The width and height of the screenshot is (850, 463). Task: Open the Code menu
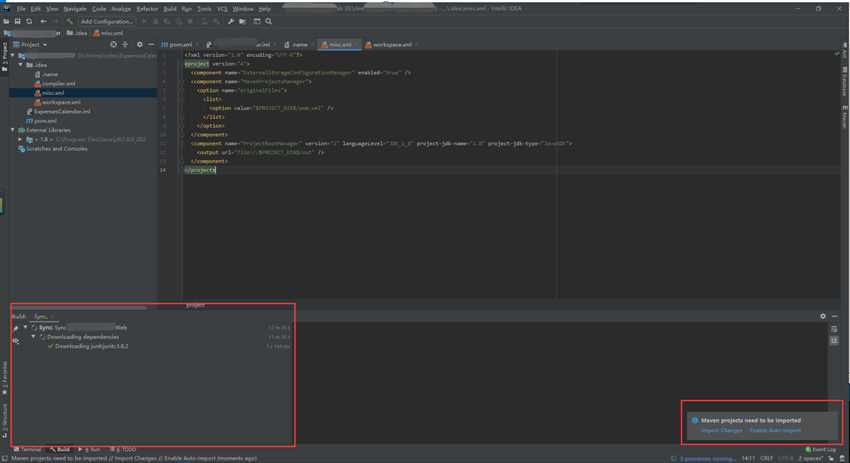(x=99, y=9)
